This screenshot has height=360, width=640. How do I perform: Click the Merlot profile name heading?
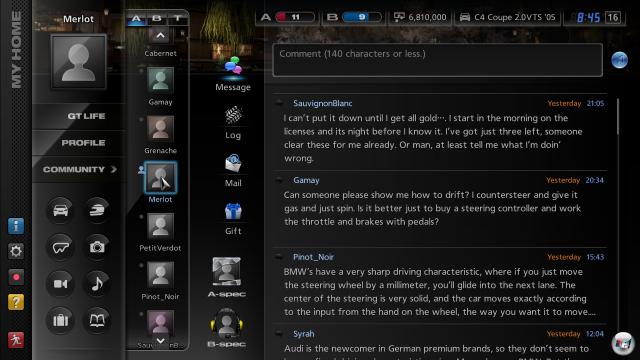coord(78,19)
